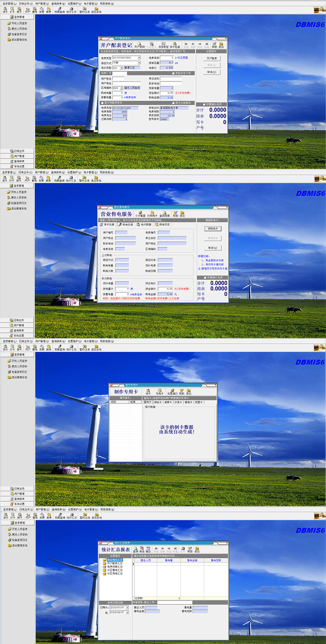The image size is (326, 644).
Task: Click 取消(C) in the 开户配表登记 dialog
Action: [212, 72]
